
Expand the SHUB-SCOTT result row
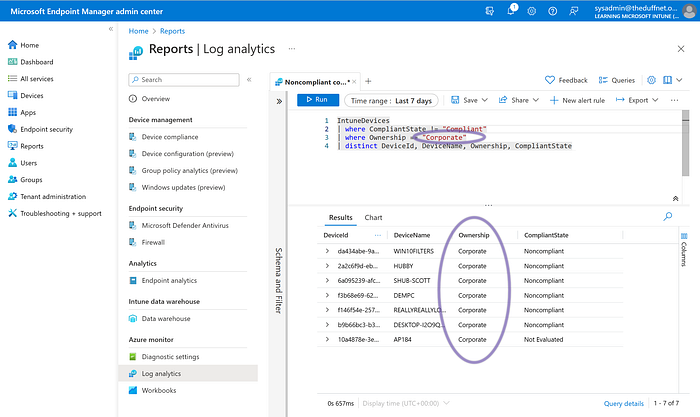327,281
